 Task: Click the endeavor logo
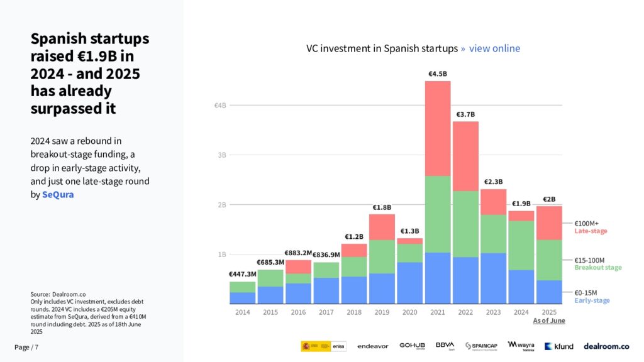(x=373, y=346)
